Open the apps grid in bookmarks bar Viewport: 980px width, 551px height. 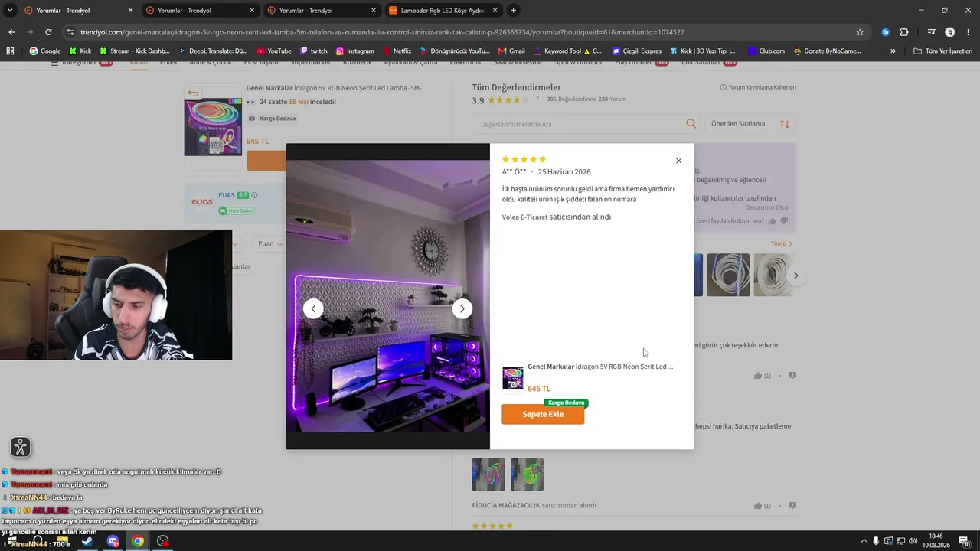point(10,51)
